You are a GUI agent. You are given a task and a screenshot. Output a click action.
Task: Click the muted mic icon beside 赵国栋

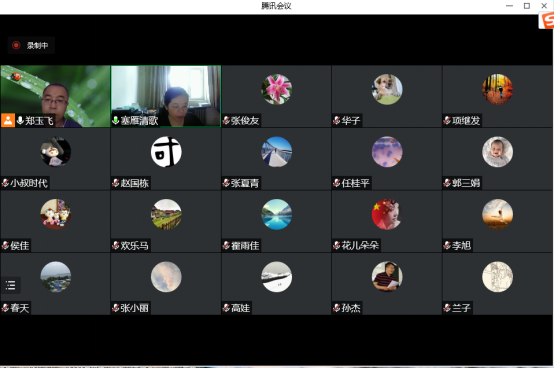click(x=116, y=183)
